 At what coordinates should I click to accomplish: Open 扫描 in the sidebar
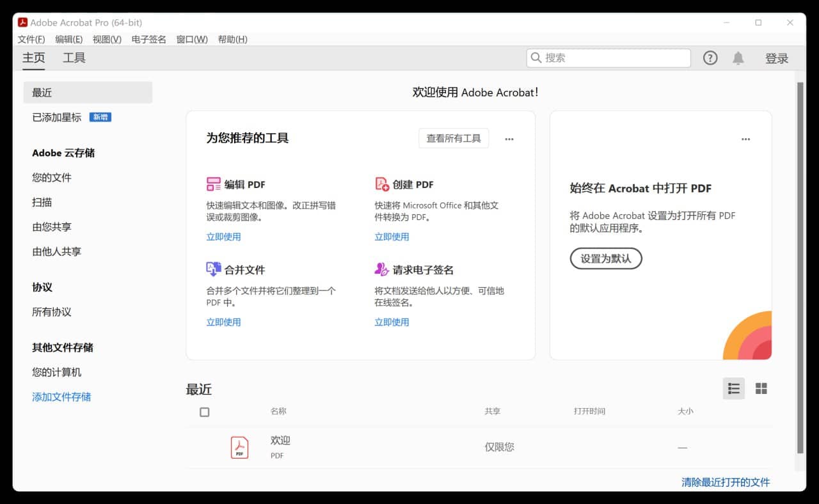pos(42,202)
